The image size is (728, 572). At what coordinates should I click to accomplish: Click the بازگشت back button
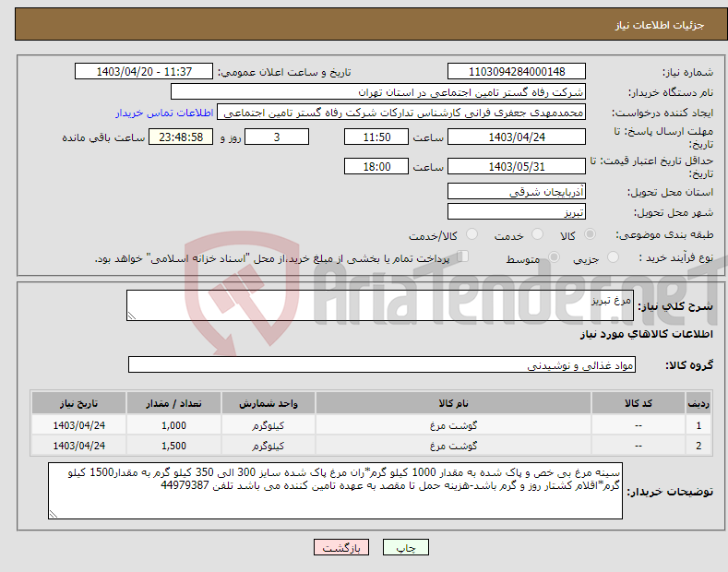[x=341, y=547]
